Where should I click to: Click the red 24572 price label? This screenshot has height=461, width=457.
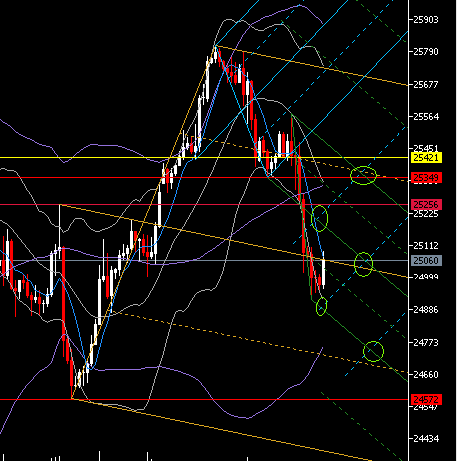pyautogui.click(x=427, y=399)
